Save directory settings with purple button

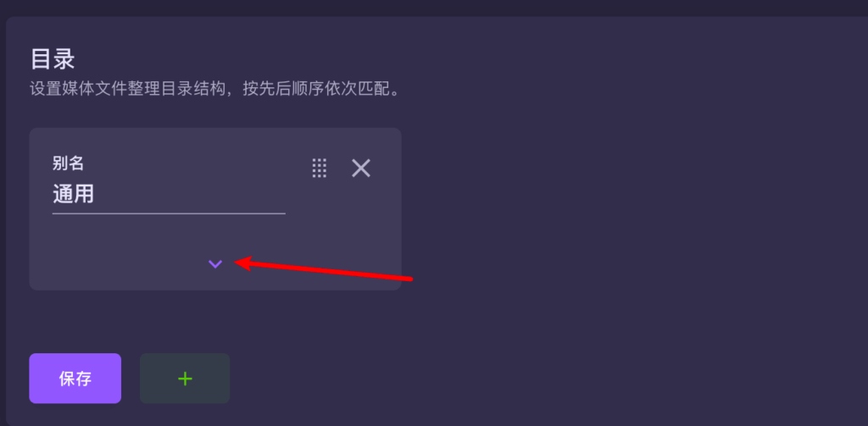tap(75, 379)
